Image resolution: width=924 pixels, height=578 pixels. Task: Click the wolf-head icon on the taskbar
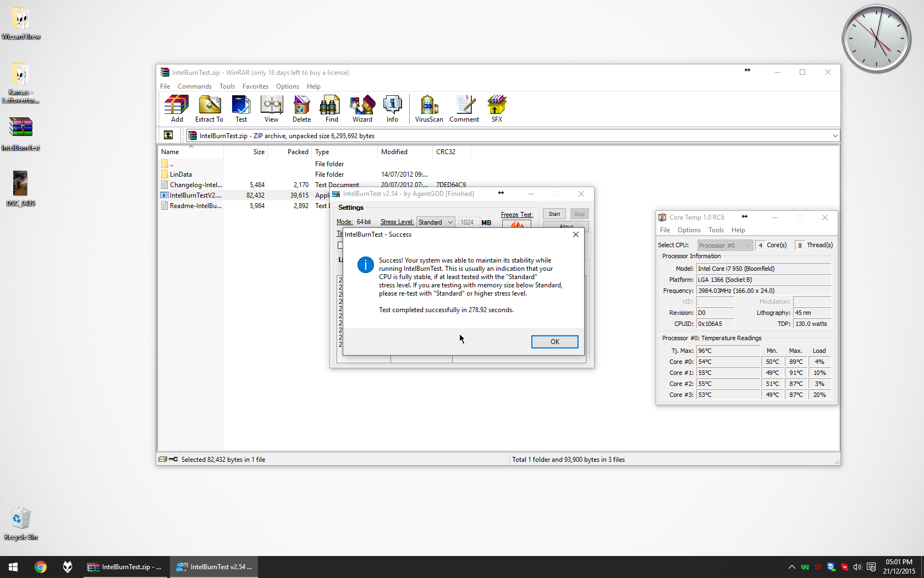point(68,567)
